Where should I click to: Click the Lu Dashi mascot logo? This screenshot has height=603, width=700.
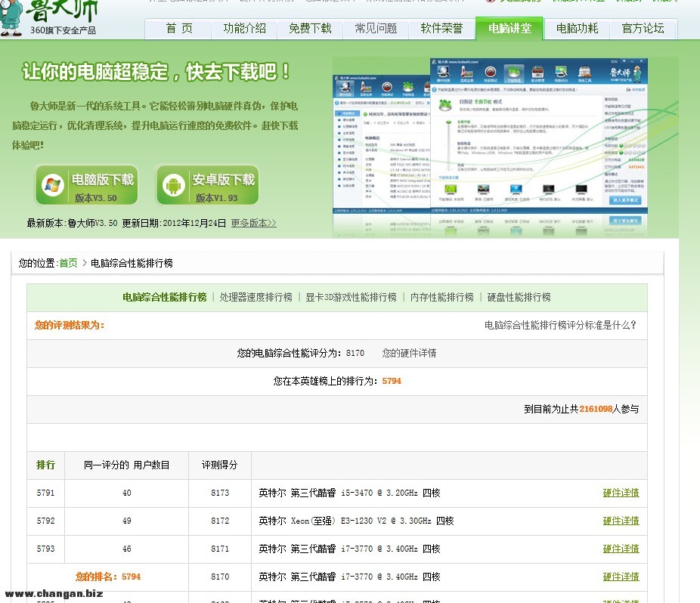click(11, 18)
